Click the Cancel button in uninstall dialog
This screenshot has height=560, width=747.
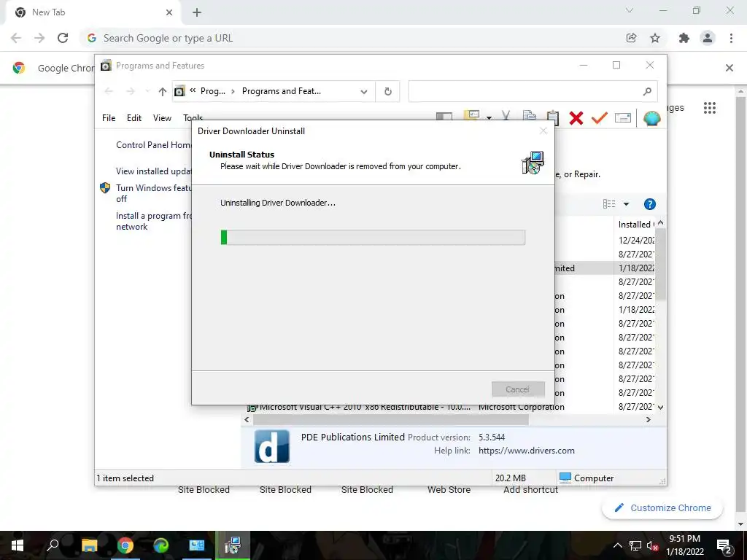[518, 389]
